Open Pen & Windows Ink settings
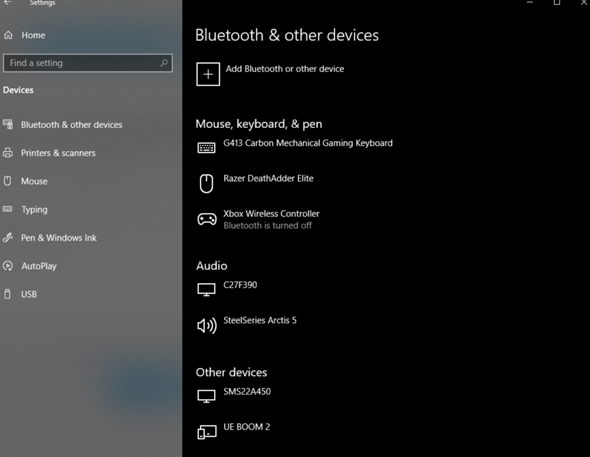The image size is (590, 457). point(59,238)
